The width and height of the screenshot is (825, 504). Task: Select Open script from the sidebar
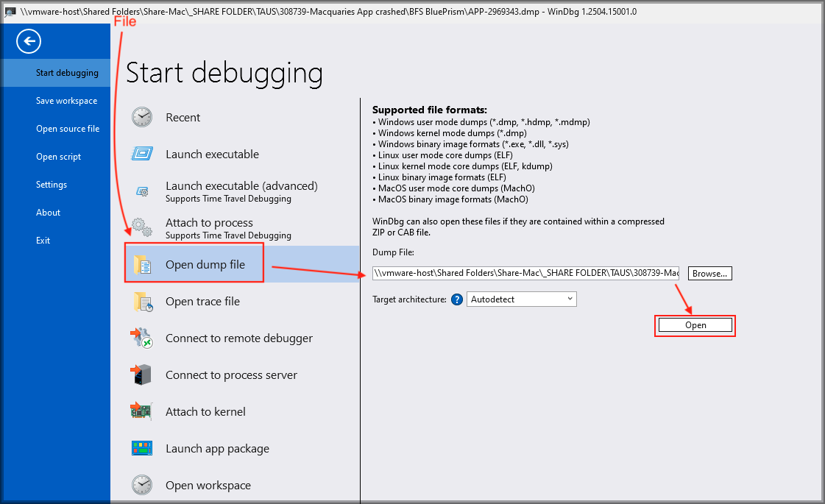click(58, 157)
